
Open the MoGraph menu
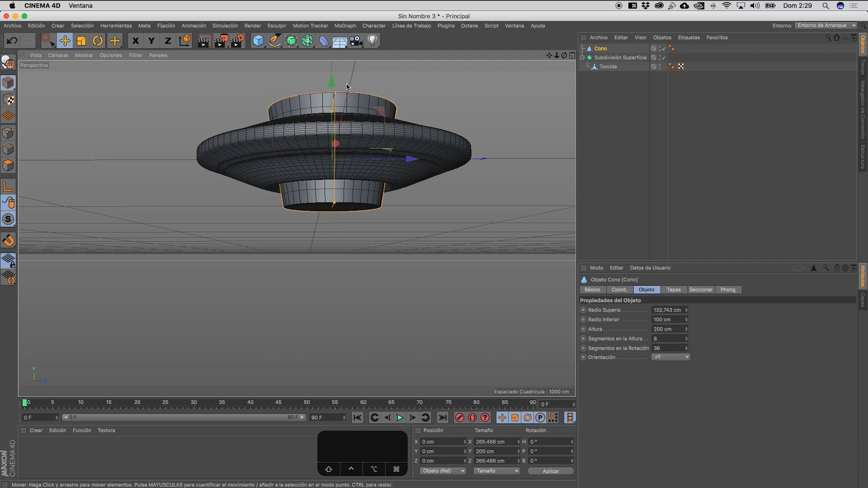(345, 26)
